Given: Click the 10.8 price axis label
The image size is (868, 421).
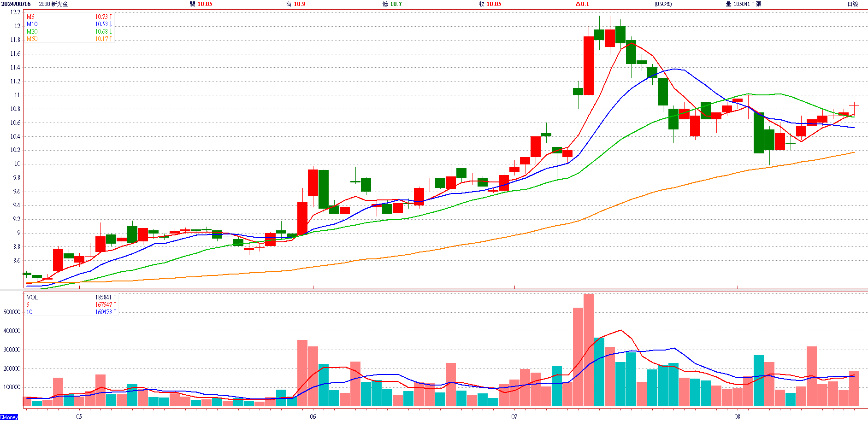Looking at the screenshot, I should [16, 109].
